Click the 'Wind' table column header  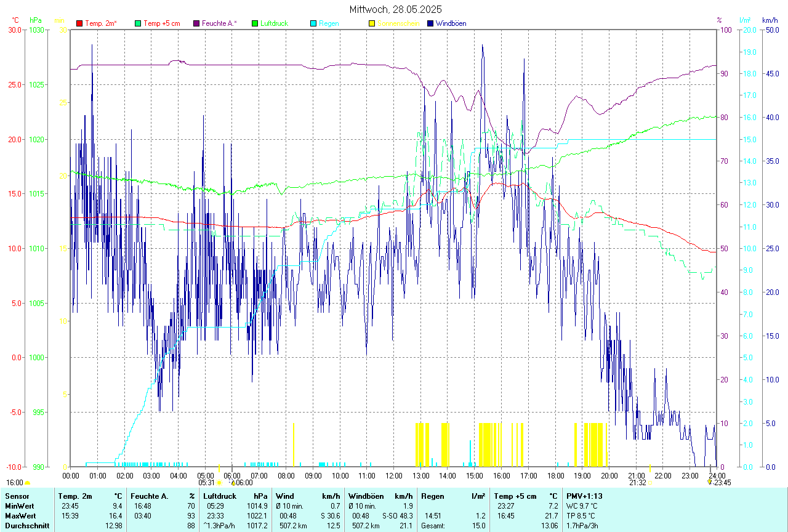[285, 496]
